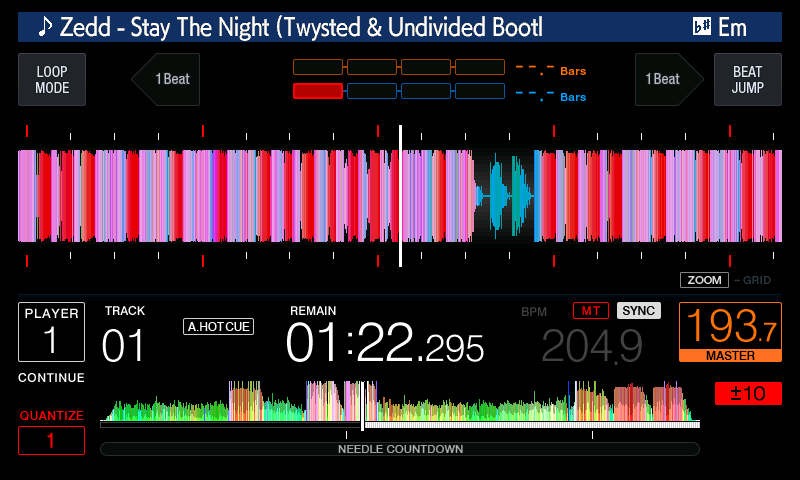Select the Zedd - Stay The Night track title
This screenshot has width=800, height=480.
click(x=301, y=28)
